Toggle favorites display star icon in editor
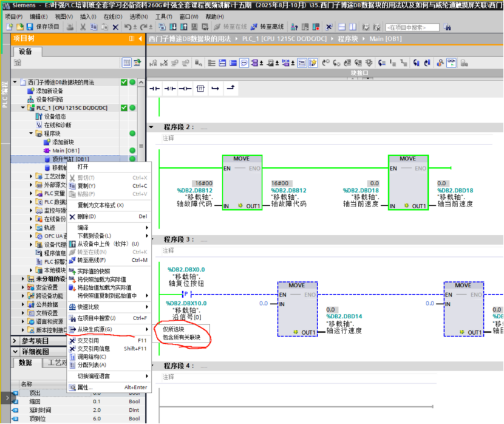This screenshot has width=504, height=424. 313,63
